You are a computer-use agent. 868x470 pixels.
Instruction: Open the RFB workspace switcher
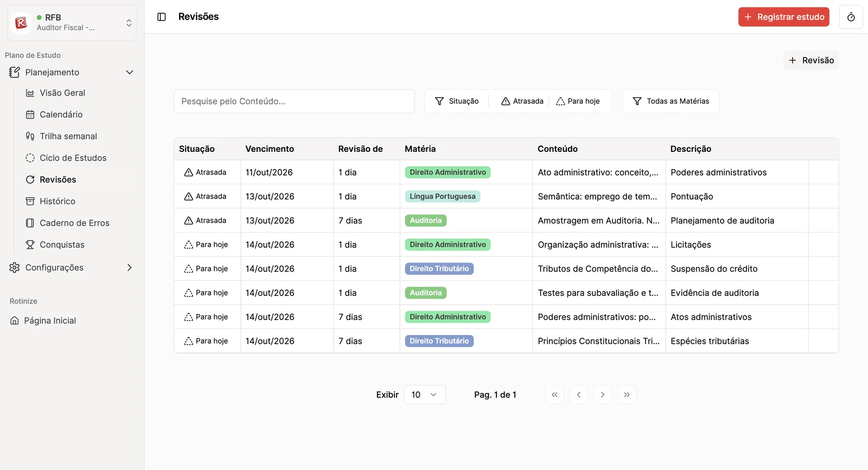point(72,23)
